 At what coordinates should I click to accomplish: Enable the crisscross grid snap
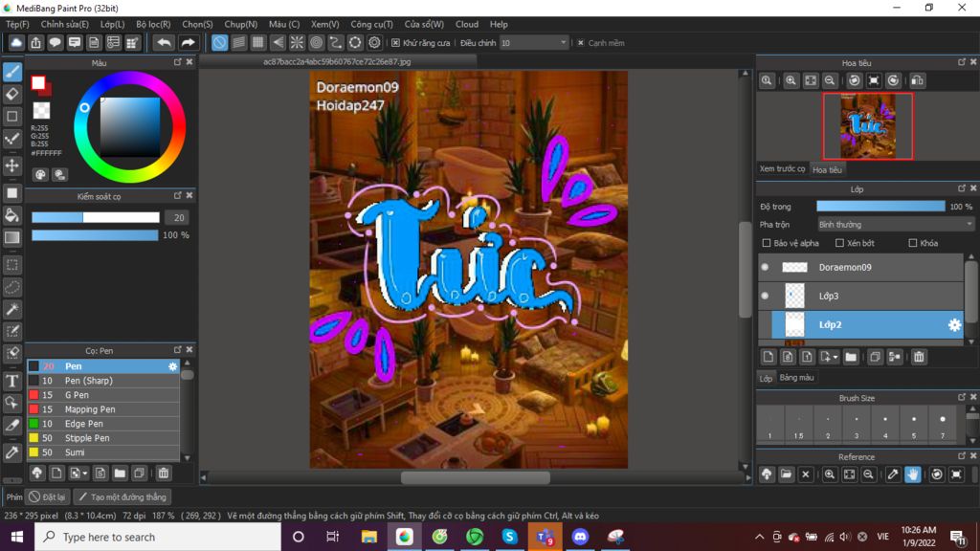258,42
